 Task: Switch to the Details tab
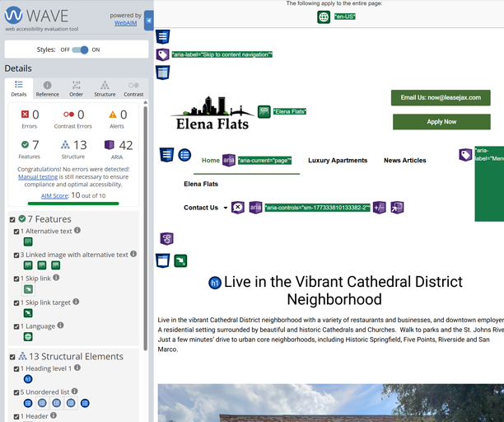(19, 88)
